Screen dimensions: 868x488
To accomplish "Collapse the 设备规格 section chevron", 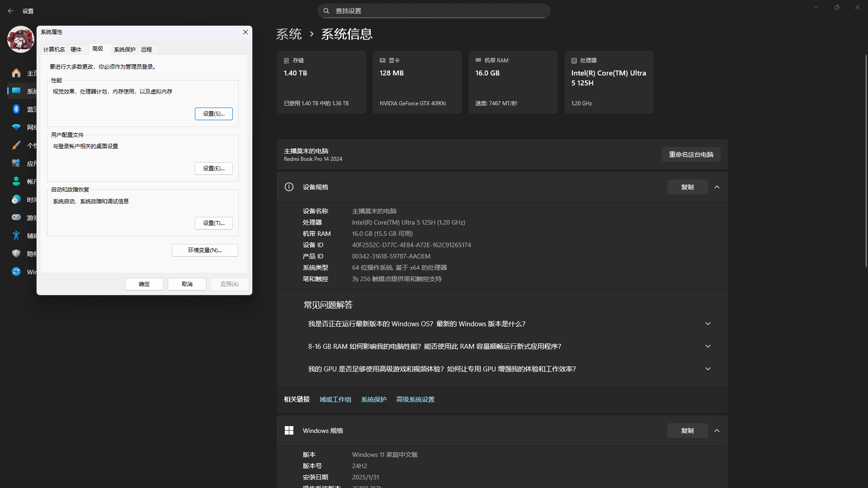I will tap(717, 187).
